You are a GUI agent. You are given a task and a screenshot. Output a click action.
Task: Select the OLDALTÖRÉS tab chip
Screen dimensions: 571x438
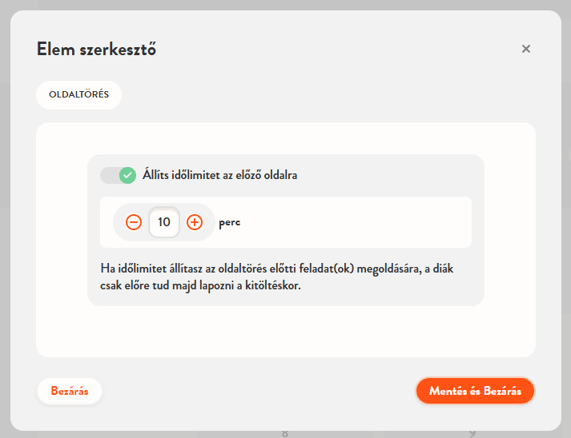click(79, 95)
